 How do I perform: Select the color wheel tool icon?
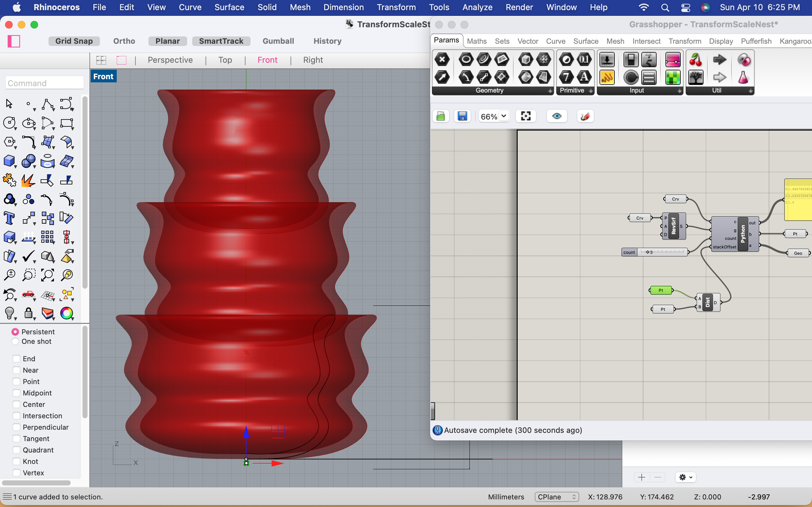coord(66,313)
